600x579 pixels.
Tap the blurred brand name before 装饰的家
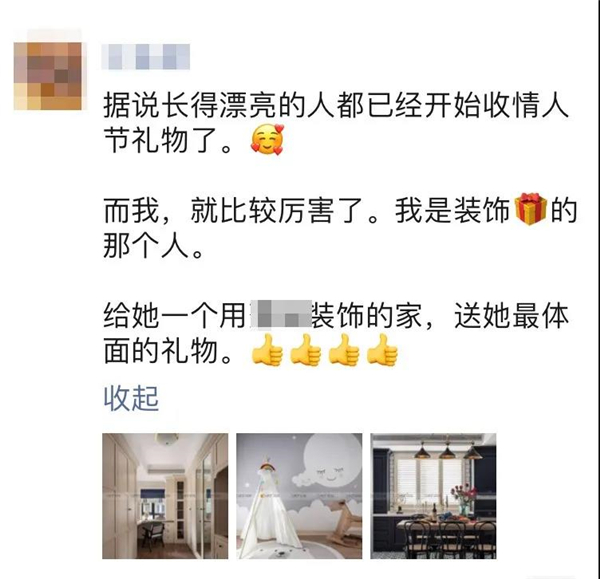pyautogui.click(x=280, y=316)
